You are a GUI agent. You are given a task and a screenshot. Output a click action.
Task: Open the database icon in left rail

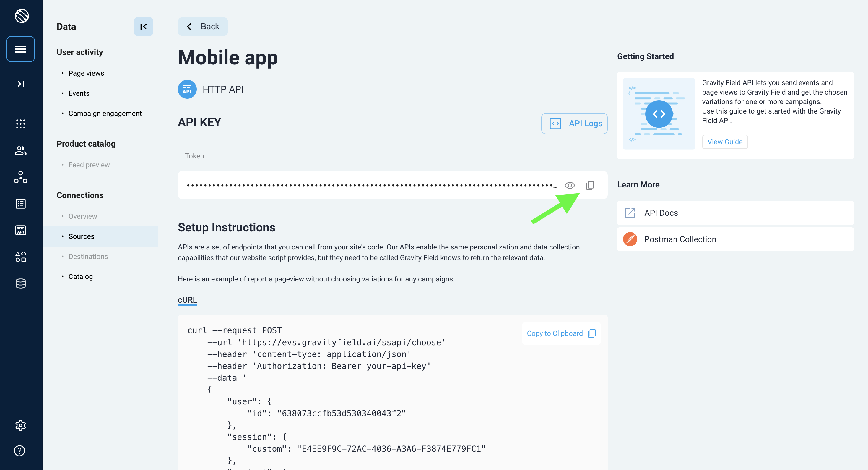[21, 283]
